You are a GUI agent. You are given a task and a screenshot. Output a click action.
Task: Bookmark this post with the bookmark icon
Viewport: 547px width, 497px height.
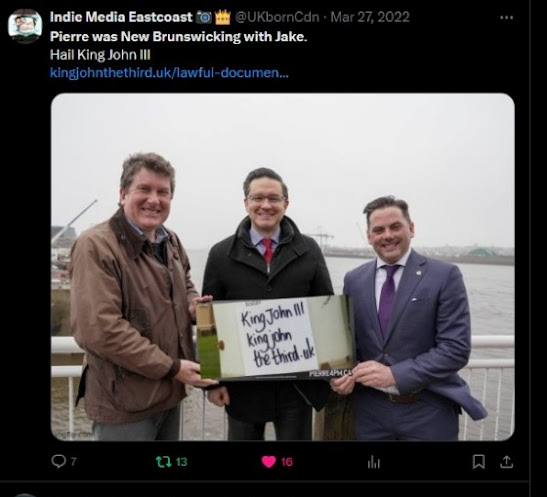click(x=479, y=462)
